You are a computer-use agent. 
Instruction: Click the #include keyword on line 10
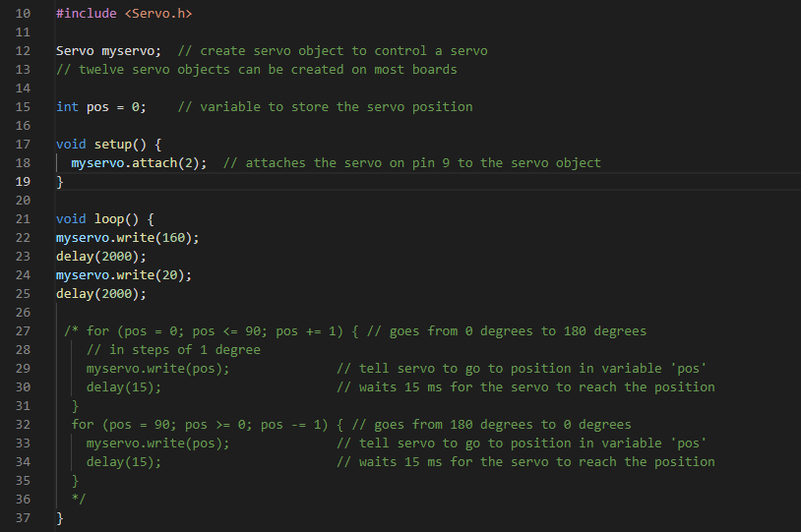pos(87,14)
